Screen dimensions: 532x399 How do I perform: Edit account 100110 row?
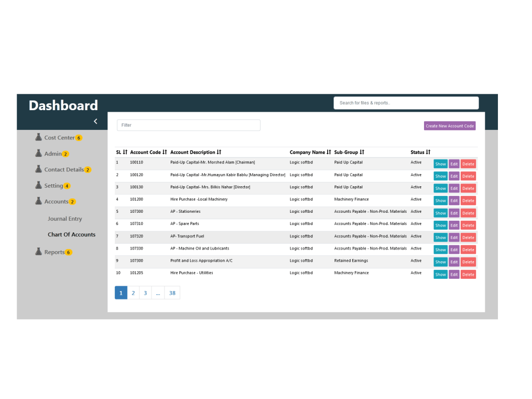454,164
